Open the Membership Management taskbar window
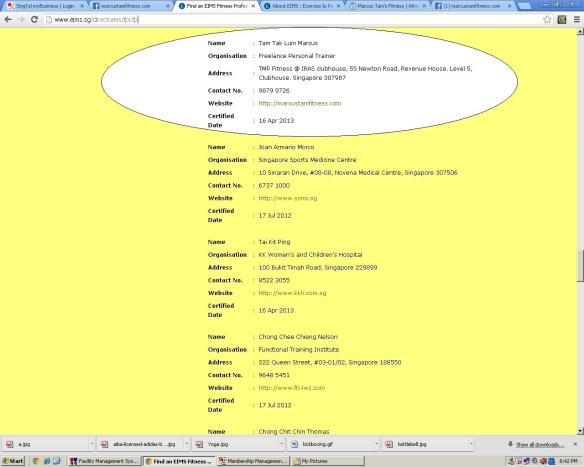This screenshot has height=467, width=584. pos(253,461)
